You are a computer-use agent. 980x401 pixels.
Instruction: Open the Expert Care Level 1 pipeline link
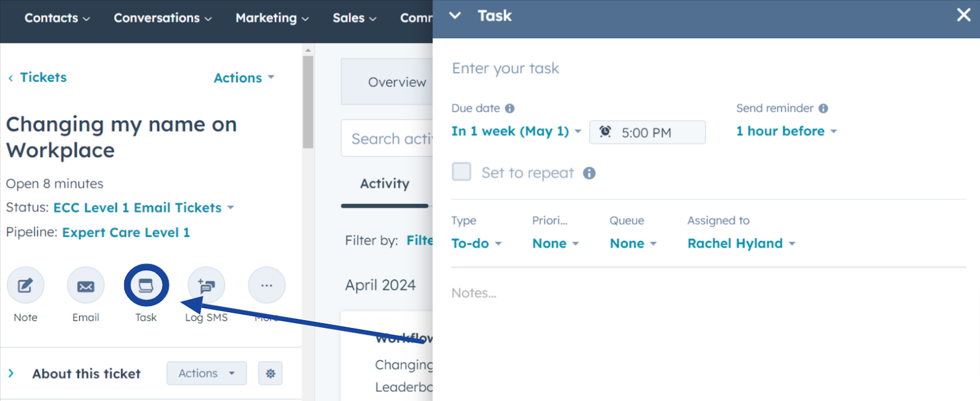126,232
